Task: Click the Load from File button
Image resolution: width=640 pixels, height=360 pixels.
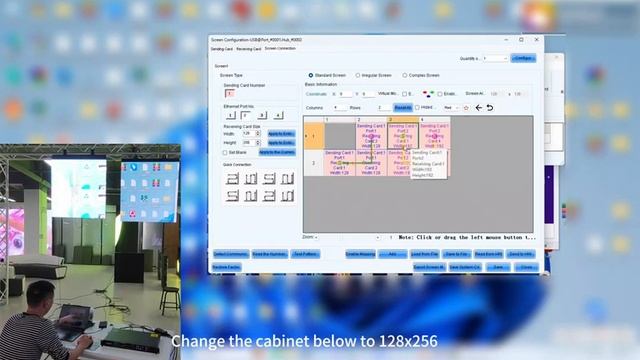Action: (x=424, y=254)
